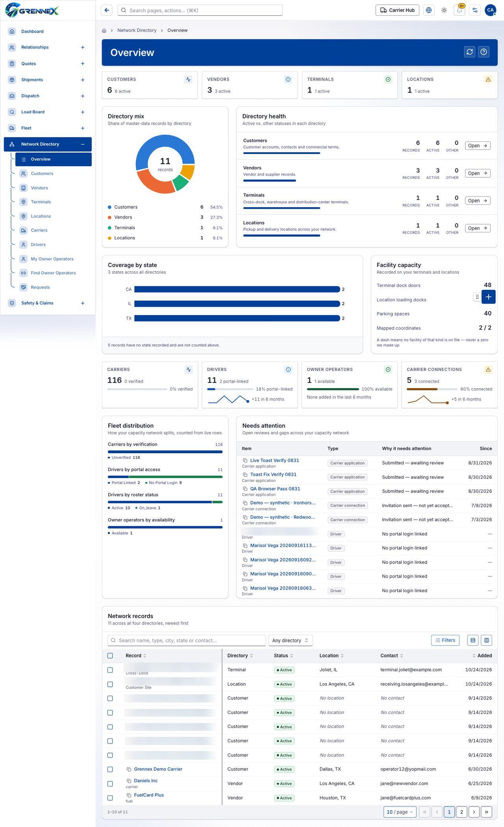Select the Daniels Inc row checkbox
The width and height of the screenshot is (504, 827).
click(x=110, y=784)
